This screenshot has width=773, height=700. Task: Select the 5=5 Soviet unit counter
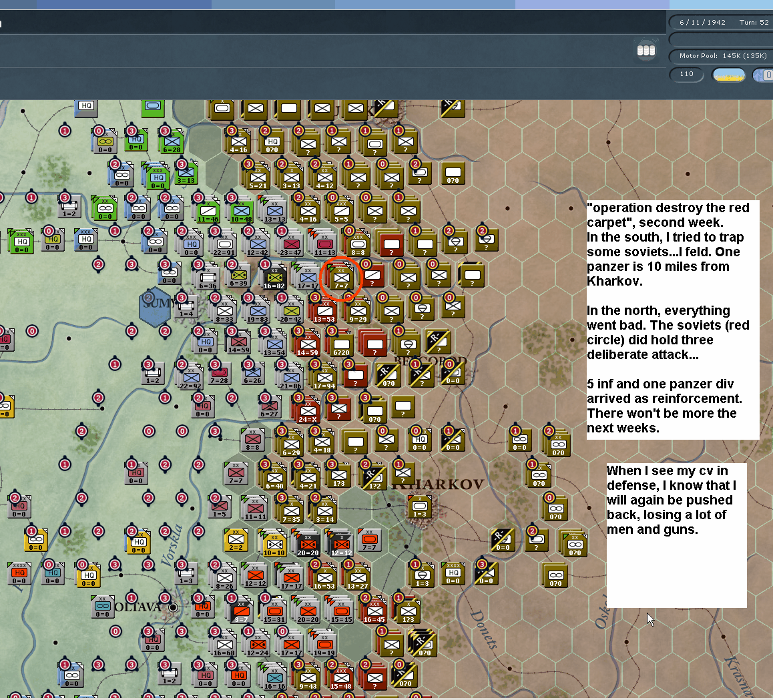pyautogui.click(x=341, y=212)
